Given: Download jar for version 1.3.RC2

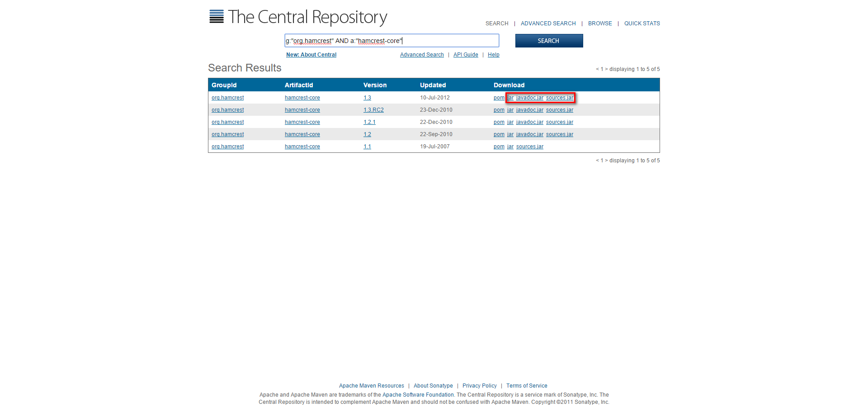Looking at the screenshot, I should click(x=510, y=110).
